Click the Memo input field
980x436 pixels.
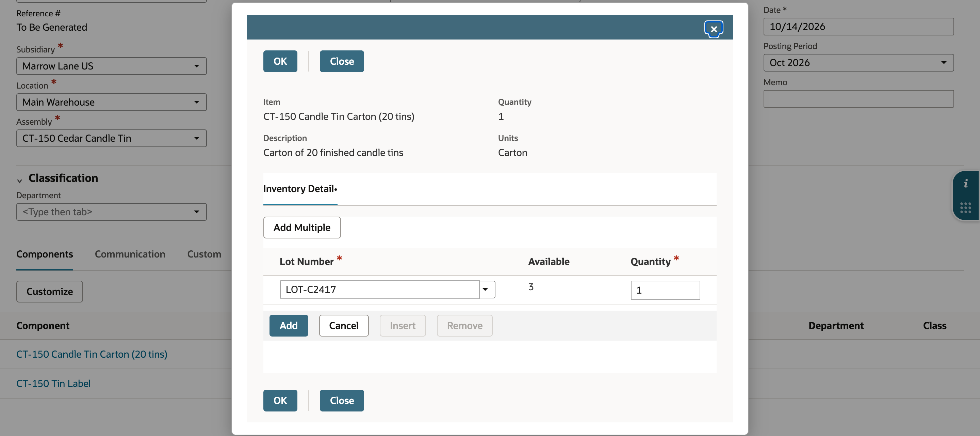(x=858, y=99)
